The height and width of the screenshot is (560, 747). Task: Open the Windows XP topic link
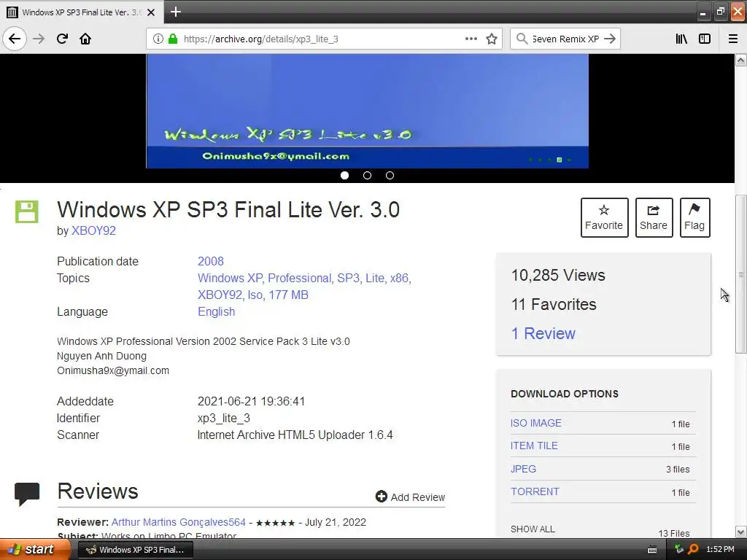click(x=230, y=278)
